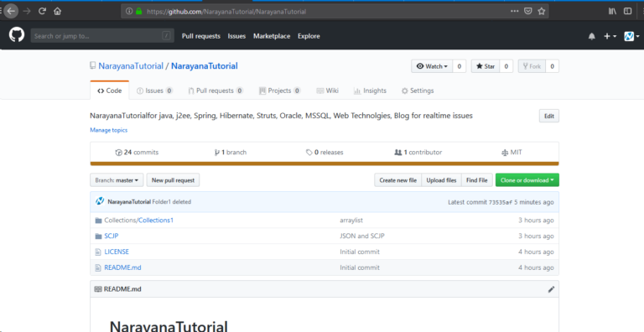The image size is (644, 332).
Task: Open the Manage topics link
Action: pos(108,130)
